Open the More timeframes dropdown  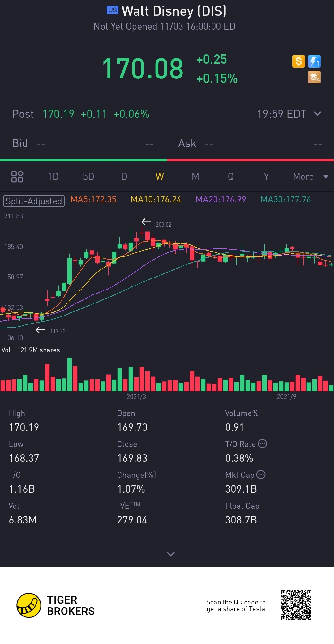(310, 176)
